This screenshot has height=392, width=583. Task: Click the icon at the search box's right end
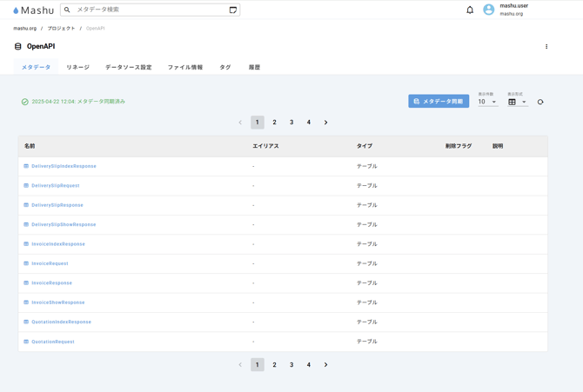[232, 10]
